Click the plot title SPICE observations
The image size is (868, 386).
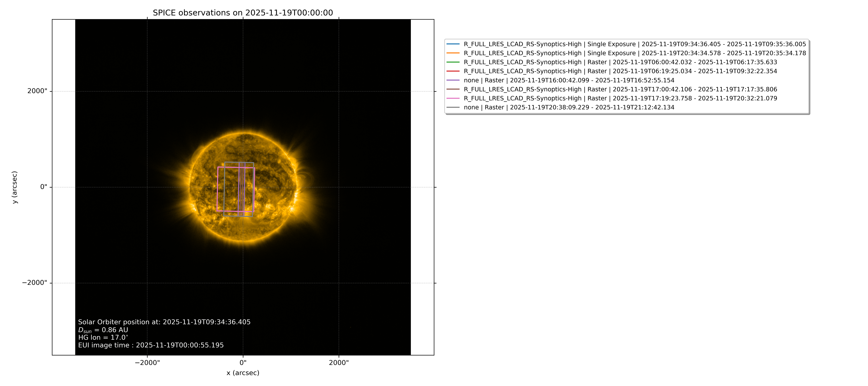point(243,13)
